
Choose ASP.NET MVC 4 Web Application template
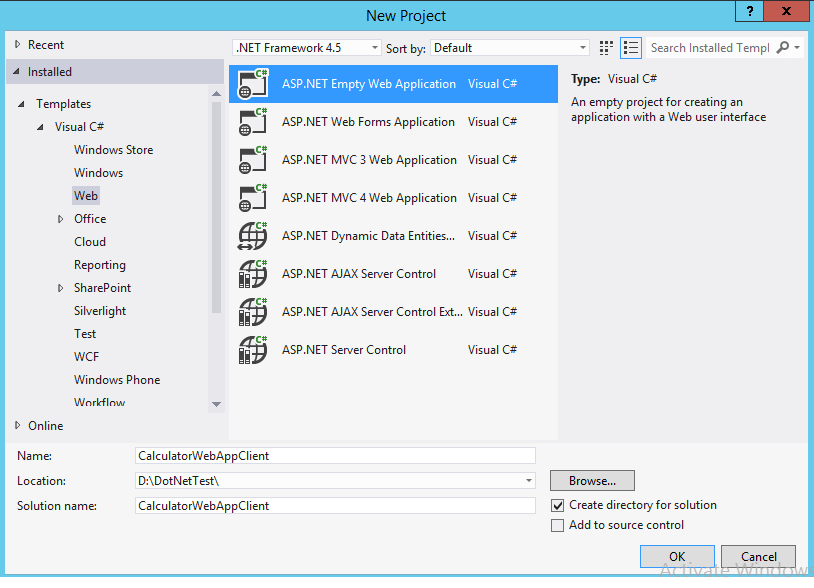click(369, 198)
